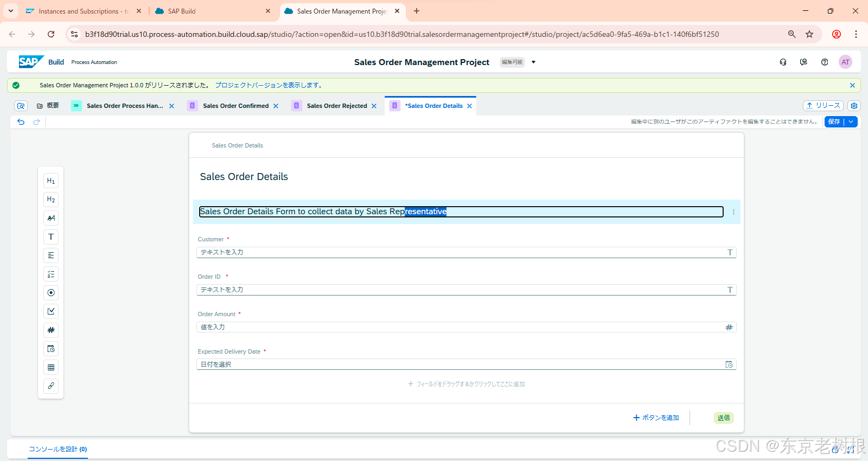The image size is (868, 461).
Task: Click the Customer text input field
Action: (466, 252)
